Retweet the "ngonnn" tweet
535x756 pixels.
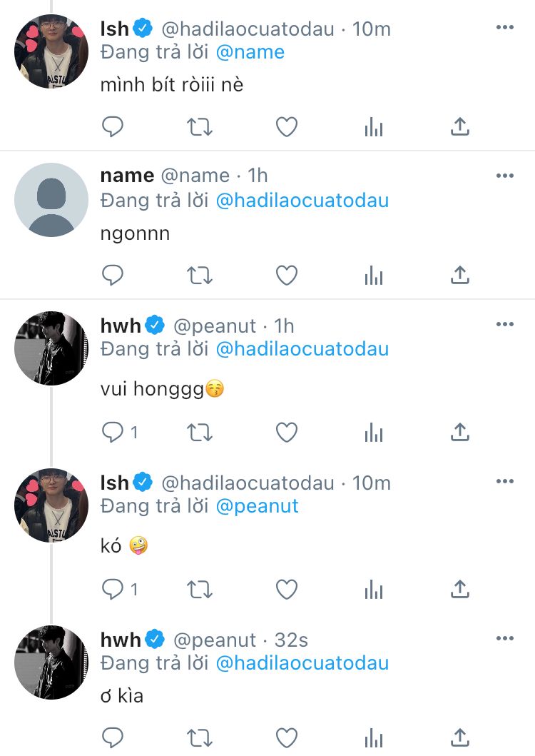[x=200, y=275]
